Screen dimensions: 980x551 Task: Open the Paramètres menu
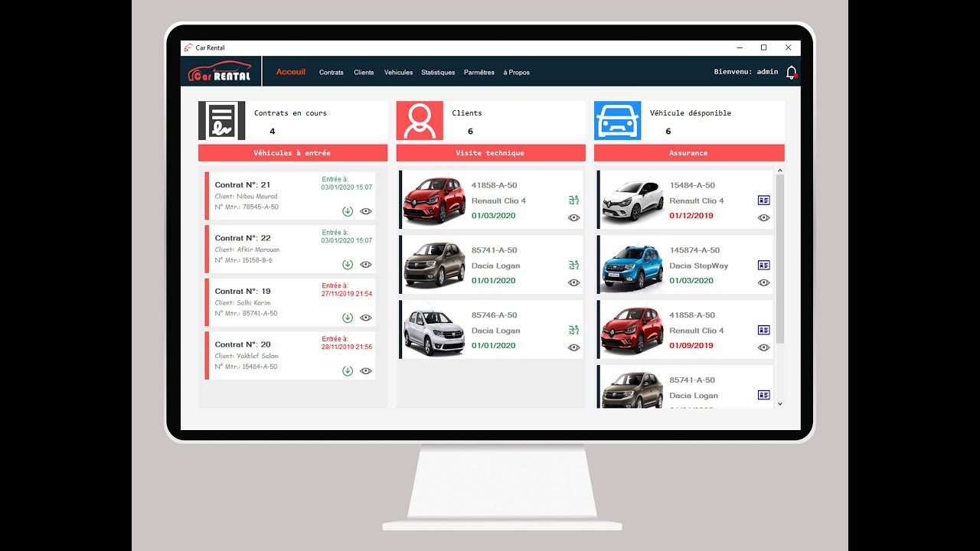[479, 73]
